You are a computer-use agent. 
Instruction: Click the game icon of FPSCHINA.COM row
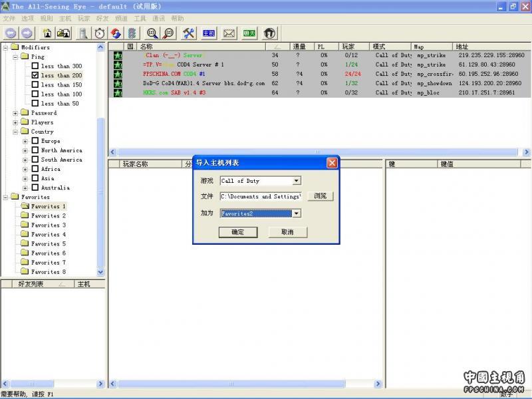click(118, 74)
